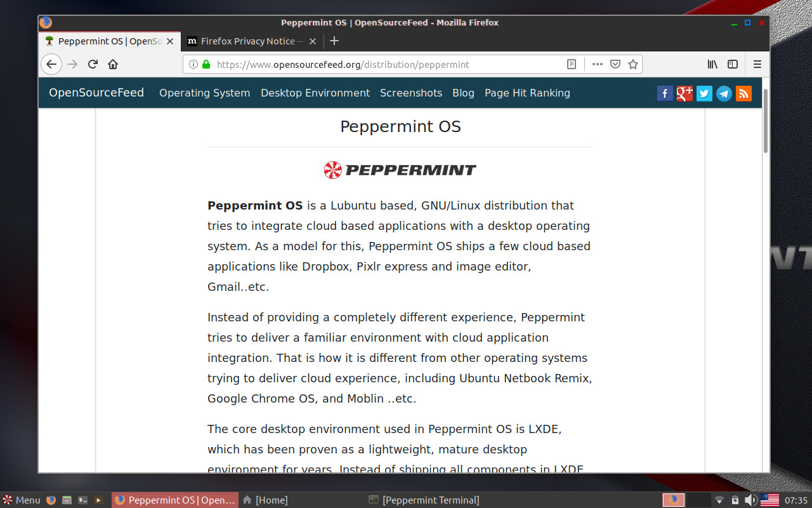The image size is (812, 508).
Task: Show the Firefox sidebar
Action: (x=733, y=63)
